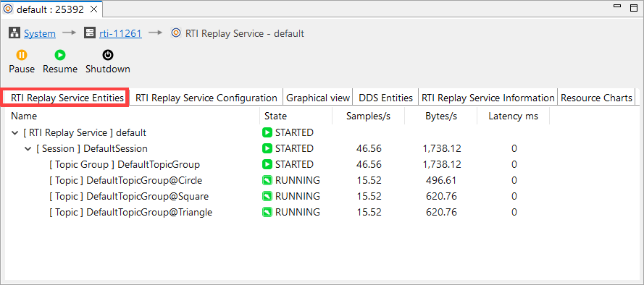Click the green Resume icon
644x285 pixels.
click(60, 54)
